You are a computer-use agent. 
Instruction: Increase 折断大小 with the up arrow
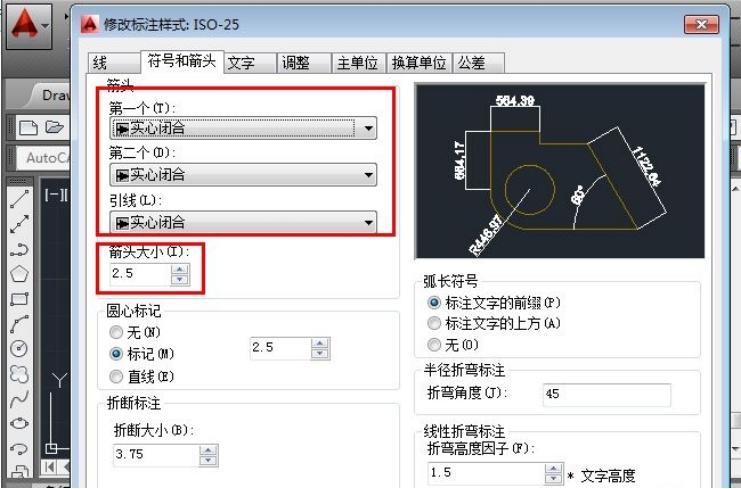tap(208, 450)
